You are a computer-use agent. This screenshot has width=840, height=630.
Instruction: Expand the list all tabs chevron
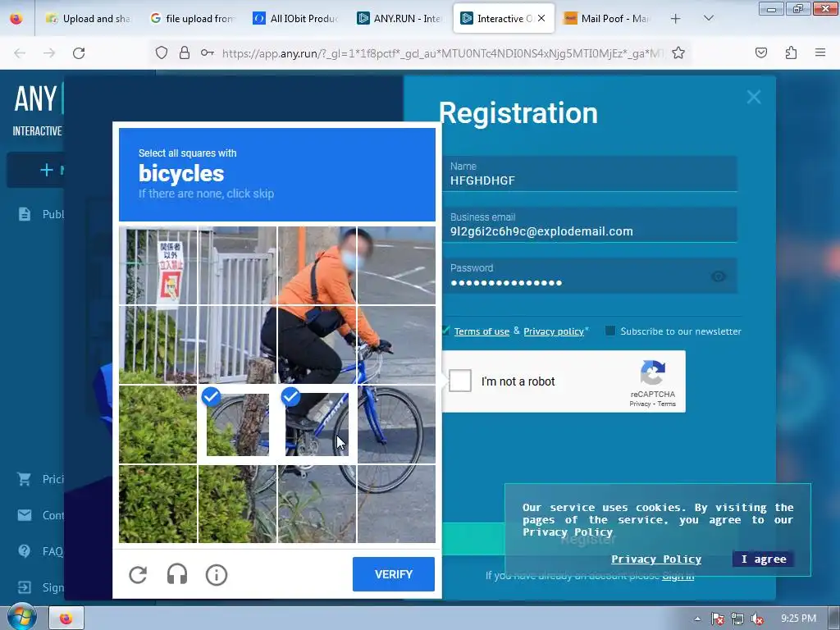[x=708, y=18]
